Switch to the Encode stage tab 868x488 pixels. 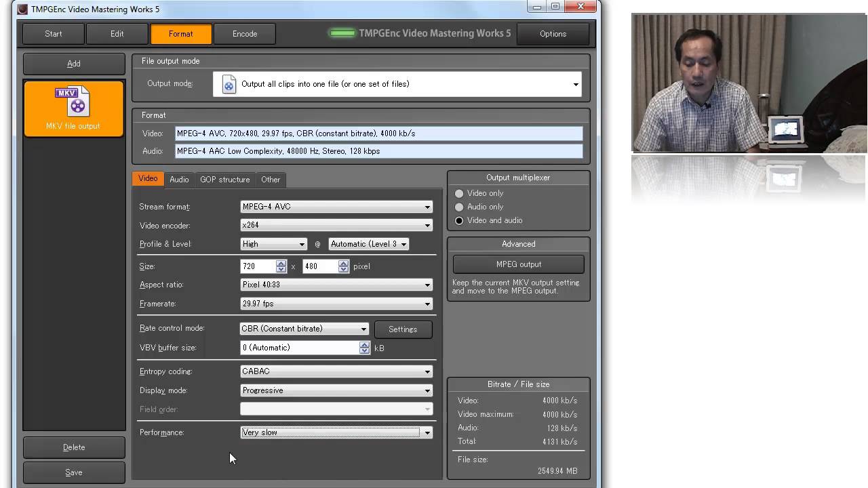[x=245, y=34]
